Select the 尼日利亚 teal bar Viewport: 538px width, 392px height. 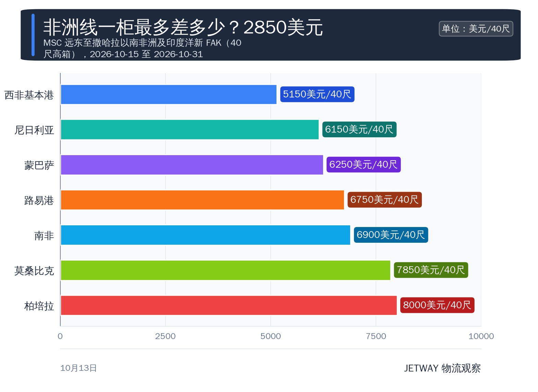[x=189, y=130]
